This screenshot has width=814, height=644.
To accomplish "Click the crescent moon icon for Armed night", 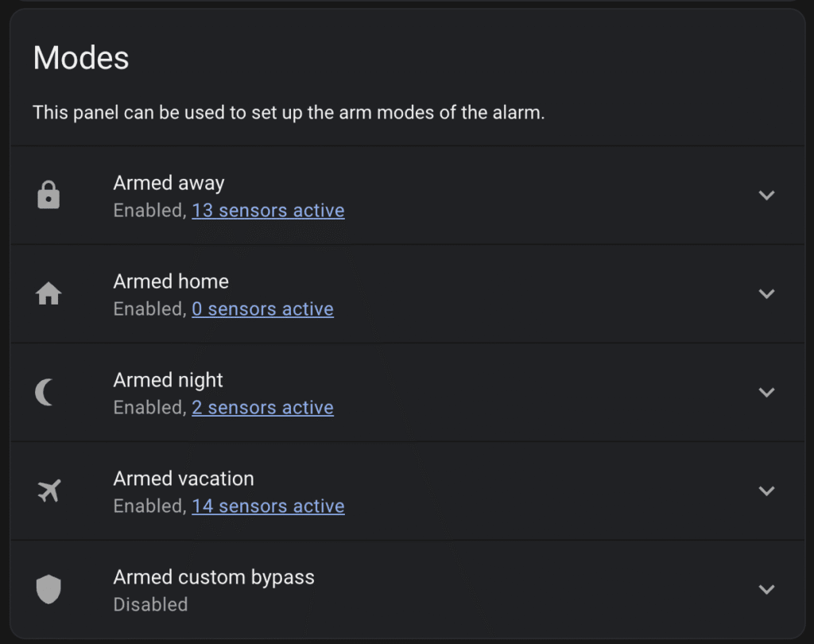I will 46,392.
